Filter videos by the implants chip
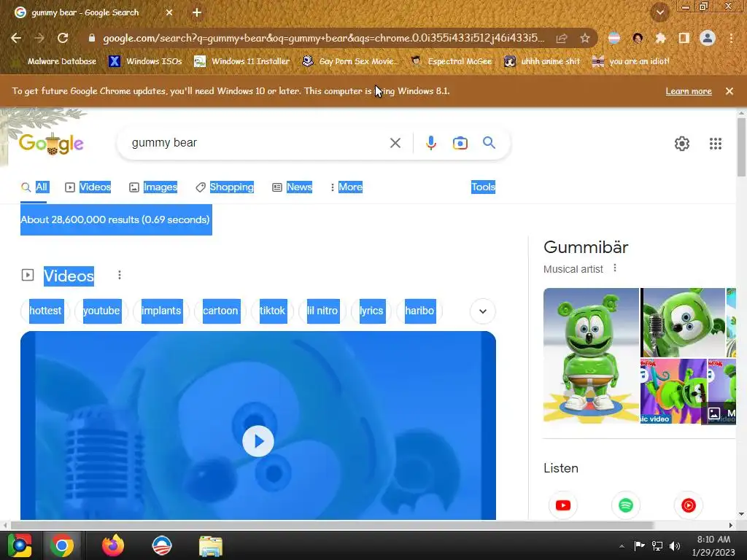Screen dimensions: 747x560 tap(161, 311)
